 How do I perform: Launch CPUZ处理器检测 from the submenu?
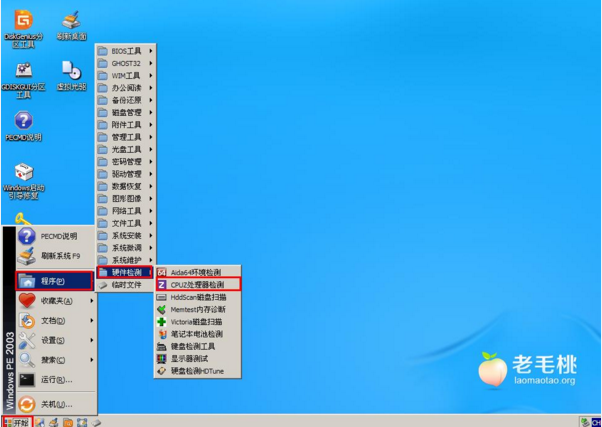click(198, 285)
